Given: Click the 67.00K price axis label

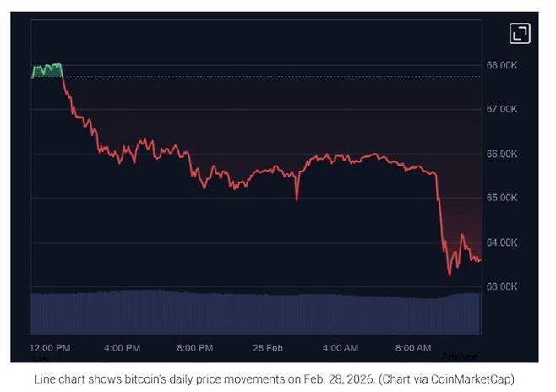Looking at the screenshot, I should pyautogui.click(x=500, y=109).
